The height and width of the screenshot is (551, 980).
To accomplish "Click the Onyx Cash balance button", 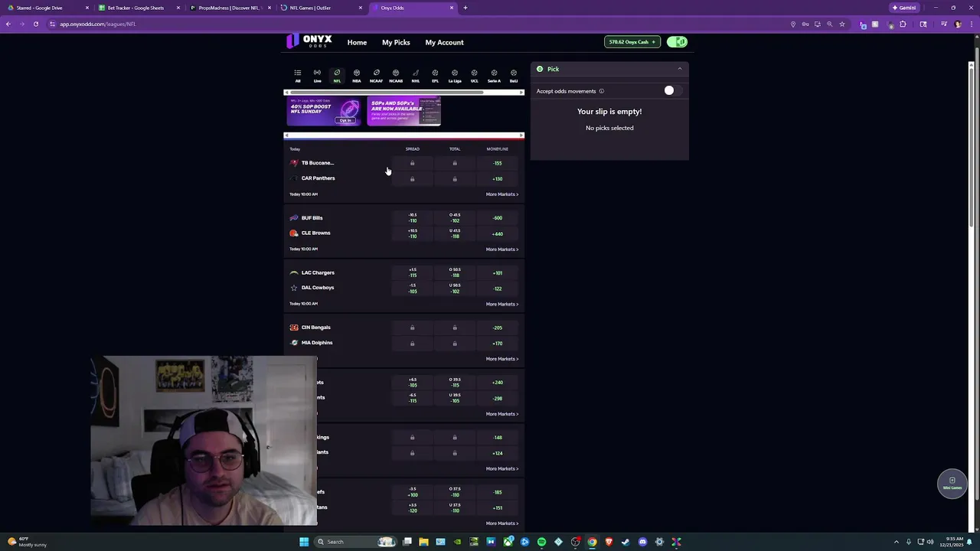I will (632, 42).
